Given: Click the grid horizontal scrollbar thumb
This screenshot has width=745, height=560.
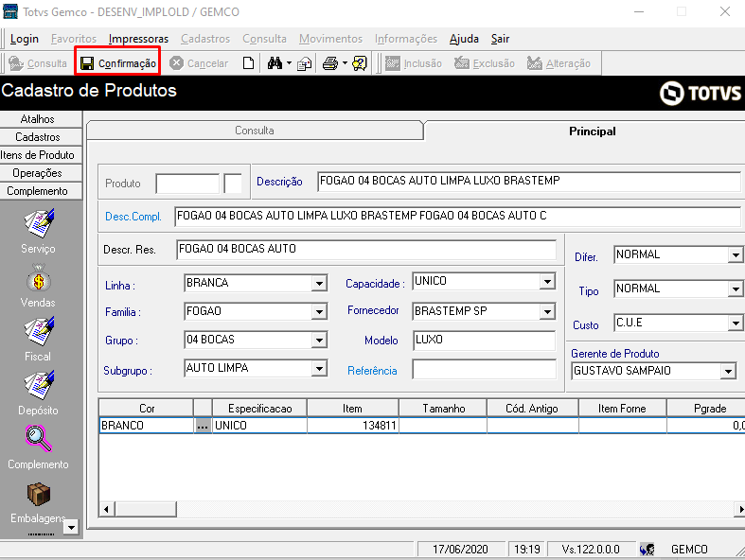Looking at the screenshot, I should click(145, 509).
